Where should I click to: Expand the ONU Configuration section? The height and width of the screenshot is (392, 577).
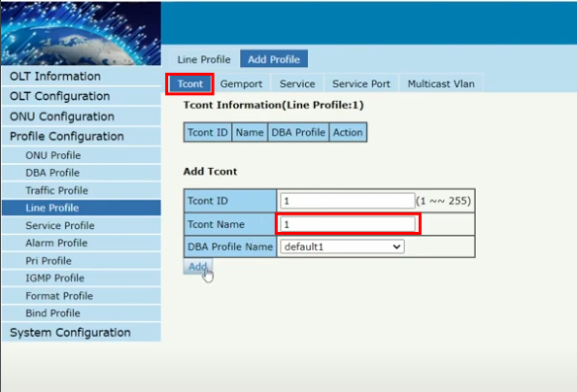[x=82, y=116]
